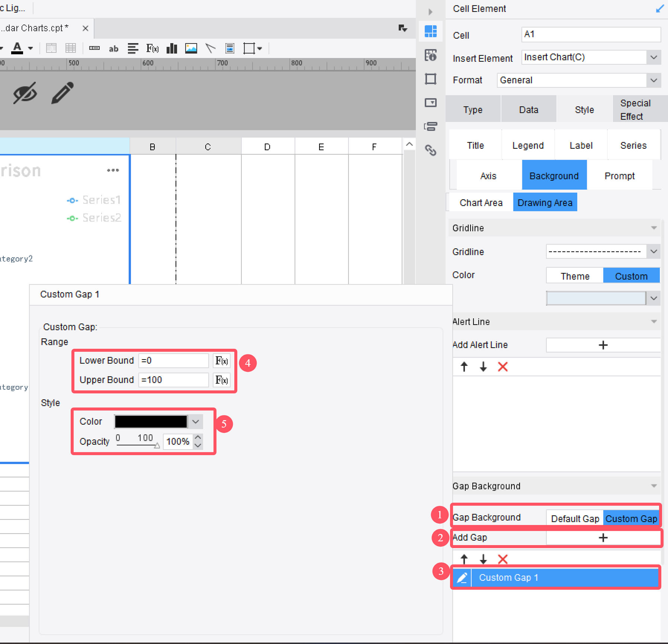Click the font color A icon
This screenshot has height=644, width=668.
point(17,48)
